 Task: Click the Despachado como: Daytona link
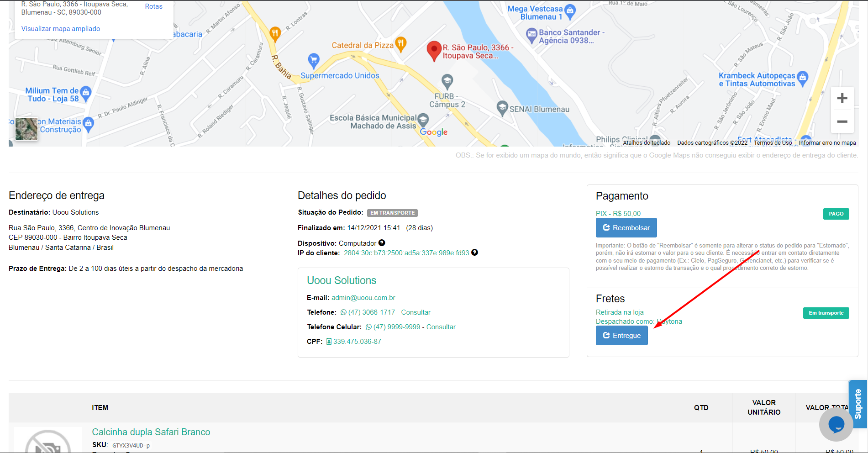[639, 321]
